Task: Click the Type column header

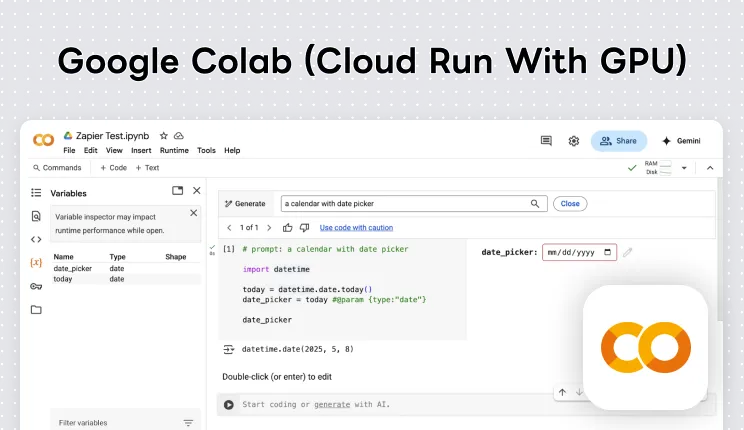Action: tap(118, 257)
